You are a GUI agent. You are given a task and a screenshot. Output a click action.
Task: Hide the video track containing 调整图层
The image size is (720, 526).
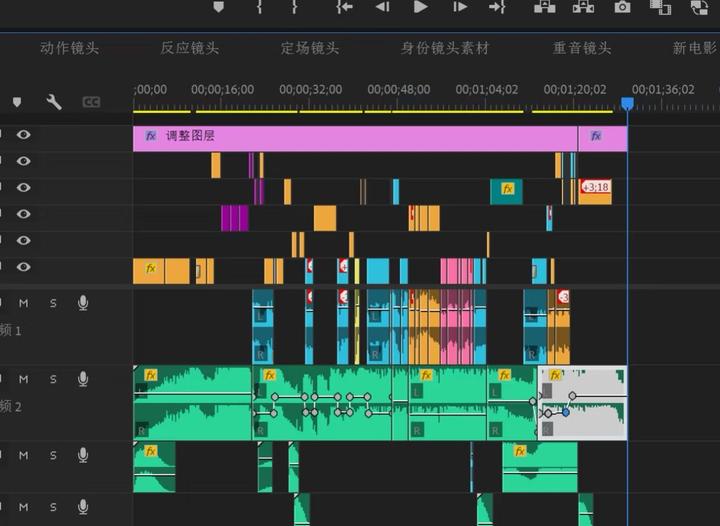23,135
